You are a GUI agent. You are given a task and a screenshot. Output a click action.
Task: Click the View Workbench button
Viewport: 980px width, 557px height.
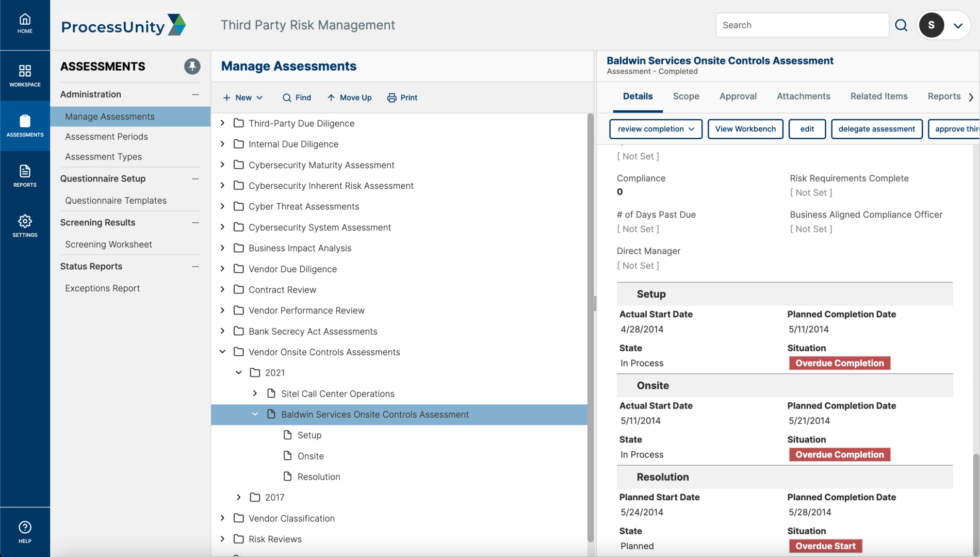(745, 129)
